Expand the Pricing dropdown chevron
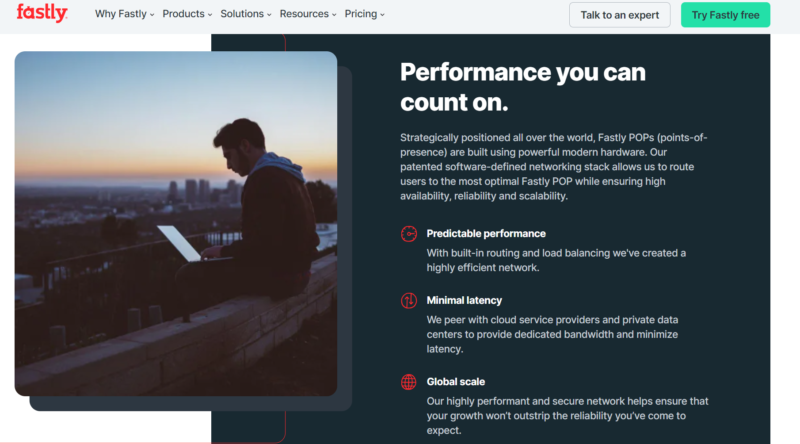 pyautogui.click(x=382, y=15)
